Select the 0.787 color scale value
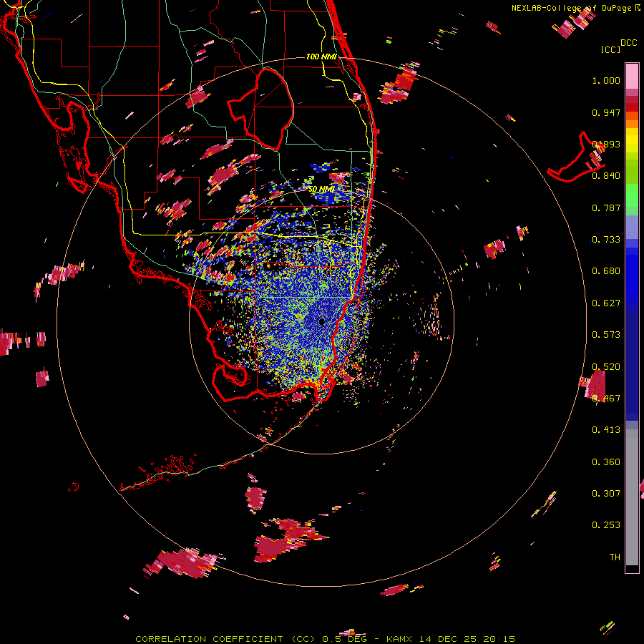The image size is (644, 644). click(x=606, y=208)
